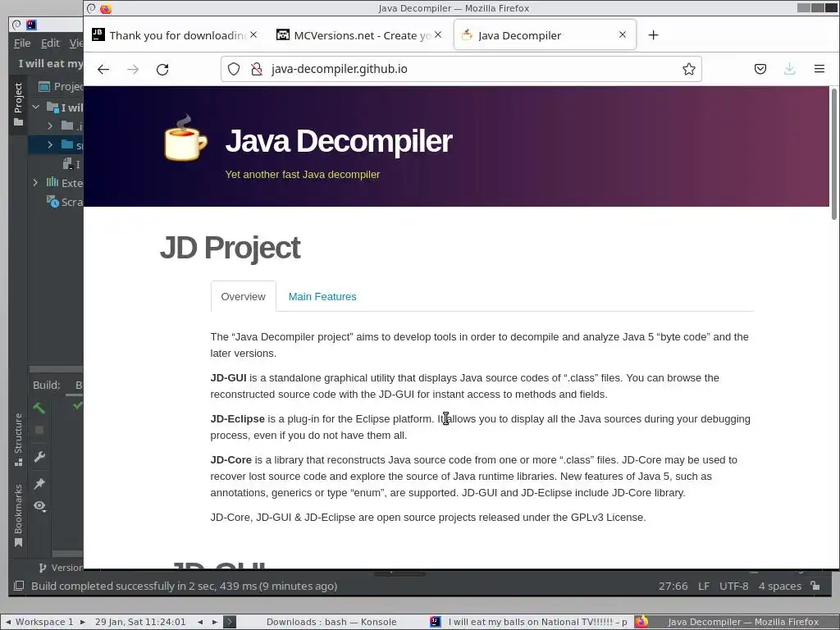
Task: Click the Firefox forward arrow button
Action: coord(133,69)
